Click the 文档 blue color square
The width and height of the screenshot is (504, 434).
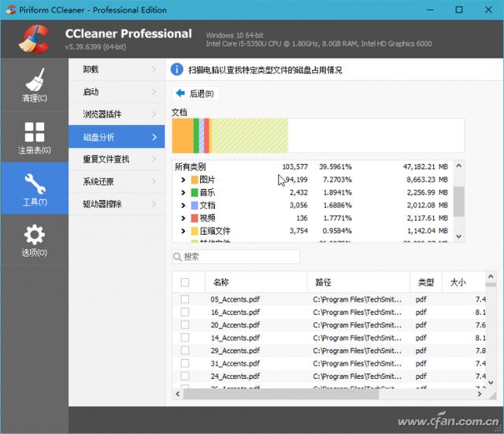click(195, 205)
